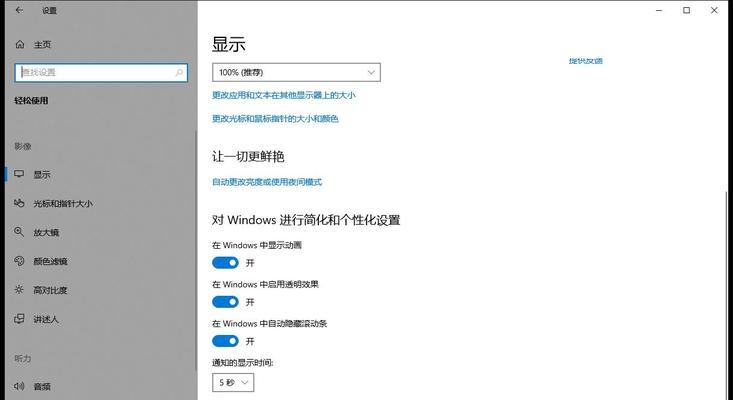733x400 pixels.
Task: Click the 轻松使用 heading
Action: click(x=31, y=100)
